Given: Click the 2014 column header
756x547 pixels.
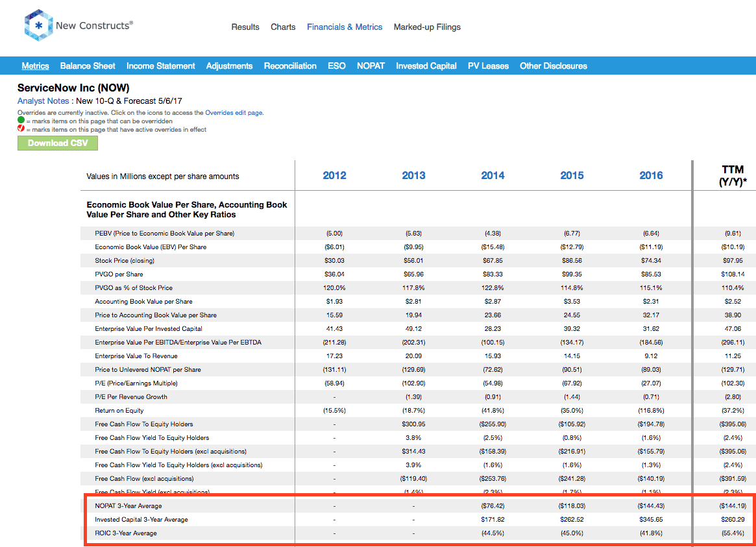Looking at the screenshot, I should pyautogui.click(x=493, y=175).
